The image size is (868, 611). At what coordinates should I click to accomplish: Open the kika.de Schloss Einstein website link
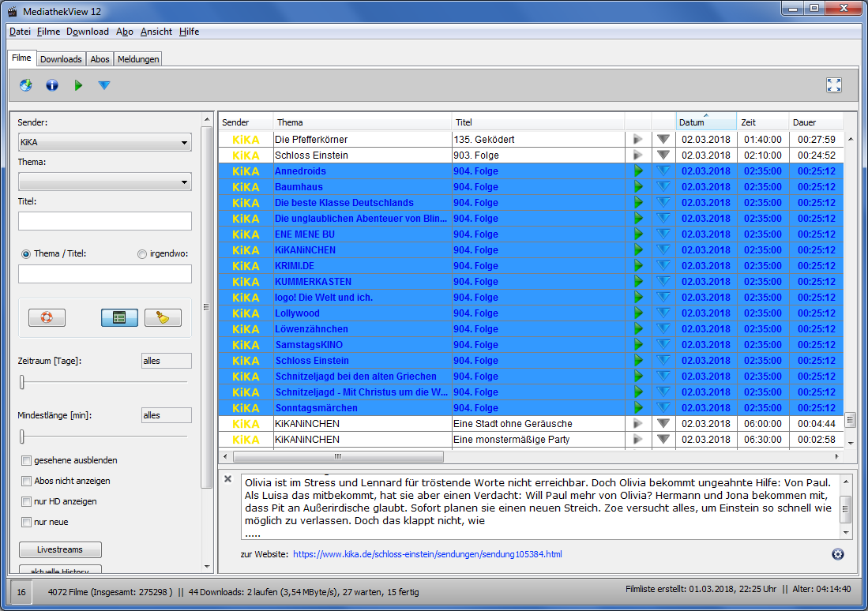coord(427,554)
